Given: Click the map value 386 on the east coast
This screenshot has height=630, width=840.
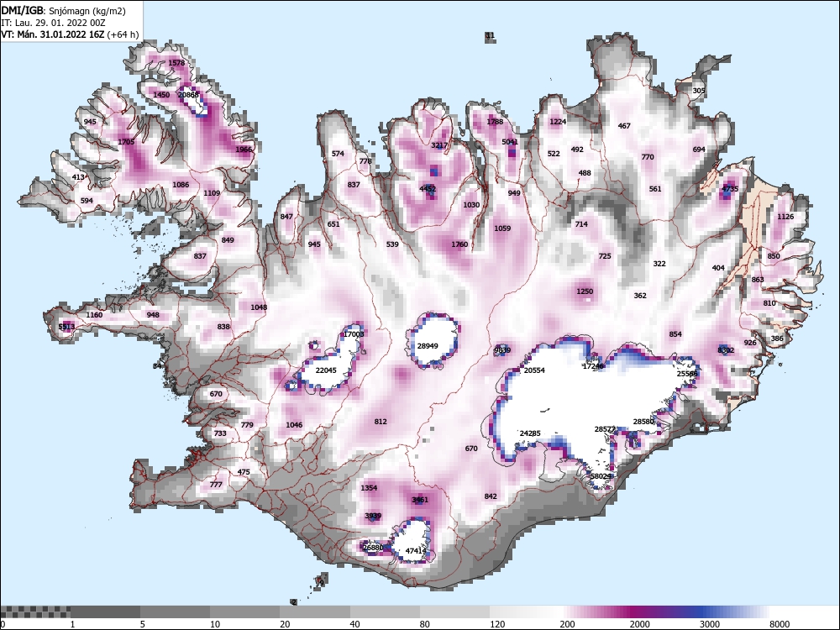Looking at the screenshot, I should click(x=777, y=339).
